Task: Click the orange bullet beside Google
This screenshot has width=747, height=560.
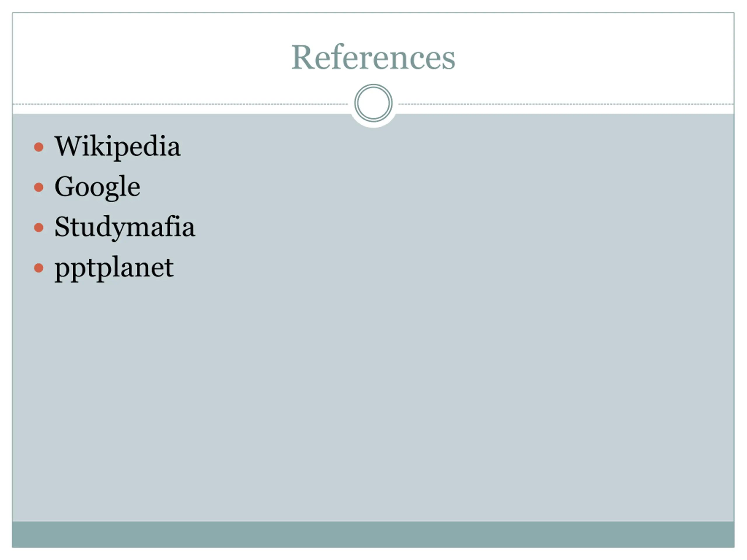Action: click(x=39, y=187)
